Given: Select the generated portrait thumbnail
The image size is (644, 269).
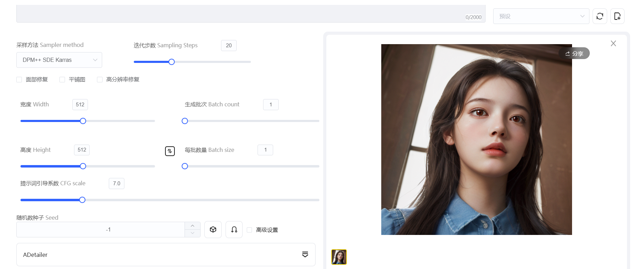Looking at the screenshot, I should coord(339,257).
